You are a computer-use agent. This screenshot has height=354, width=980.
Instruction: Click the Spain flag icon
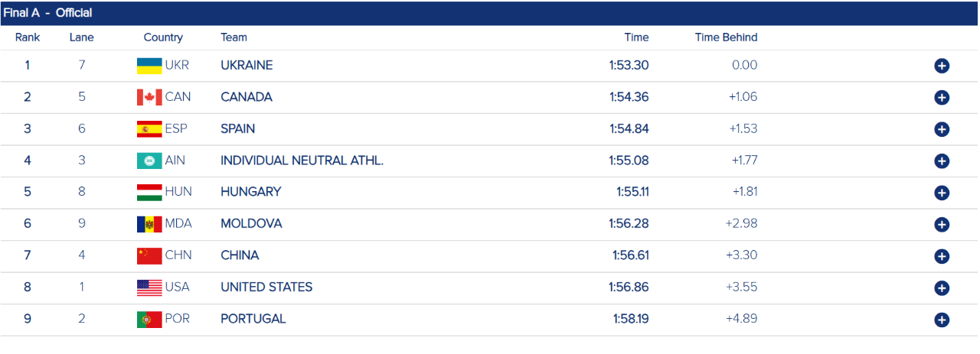[149, 129]
